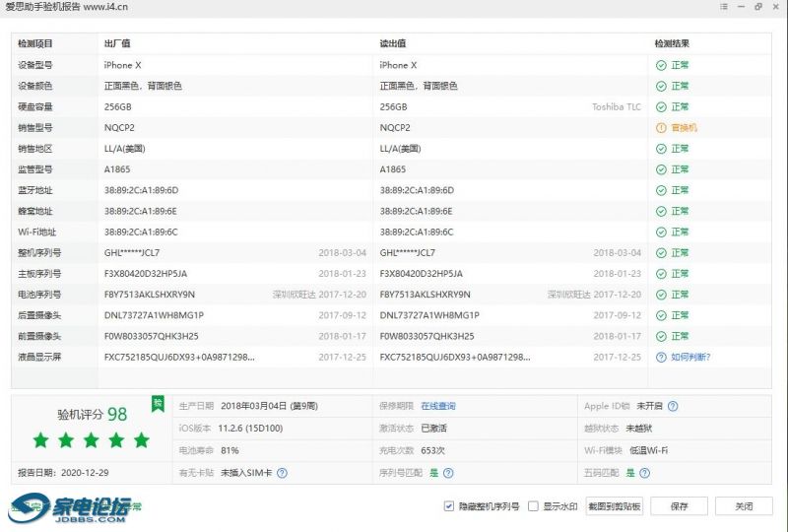
Task: Click the help icon next to 五码匹配
Action: click(x=645, y=473)
